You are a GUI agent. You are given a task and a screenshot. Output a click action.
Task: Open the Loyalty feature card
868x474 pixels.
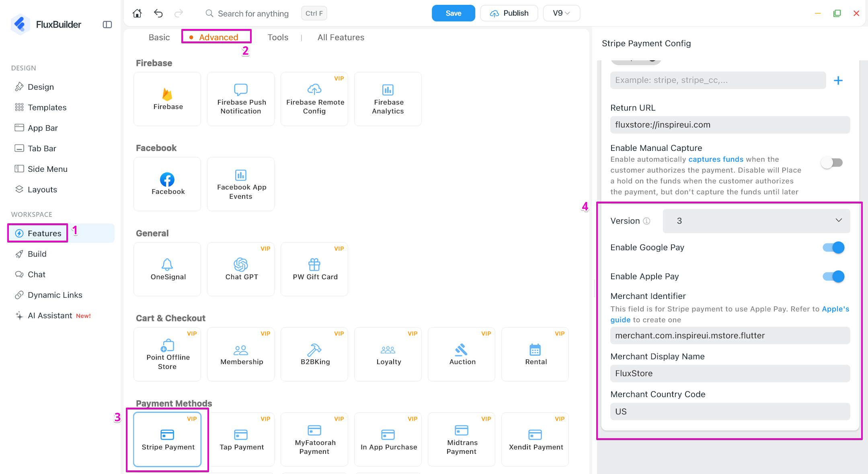[x=388, y=354]
